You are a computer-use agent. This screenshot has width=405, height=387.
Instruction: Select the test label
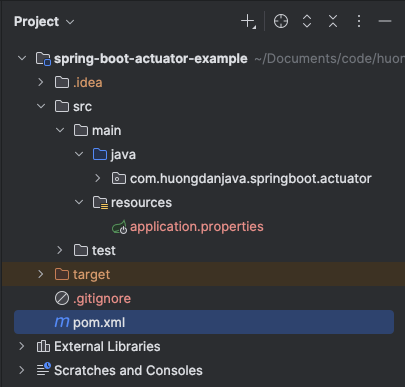[104, 251]
